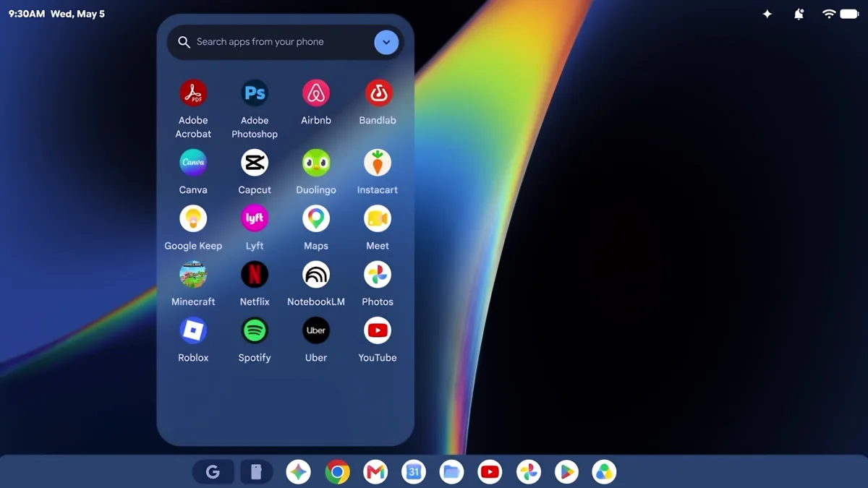Open Google Calendar from the shelf

pyautogui.click(x=414, y=472)
